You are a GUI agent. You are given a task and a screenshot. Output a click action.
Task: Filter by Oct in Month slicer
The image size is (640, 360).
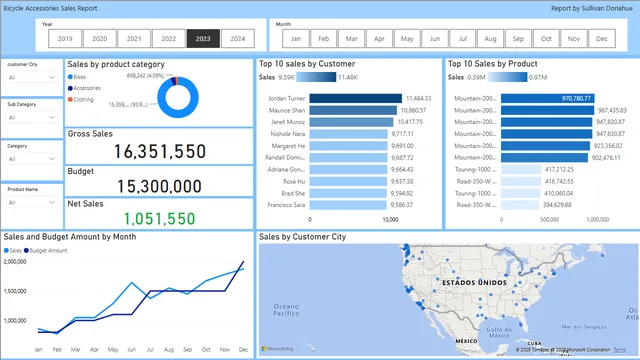pos(546,39)
